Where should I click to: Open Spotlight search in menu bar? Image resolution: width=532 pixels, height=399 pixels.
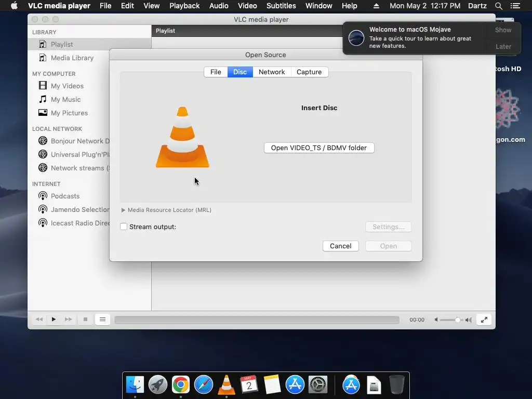[498, 6]
